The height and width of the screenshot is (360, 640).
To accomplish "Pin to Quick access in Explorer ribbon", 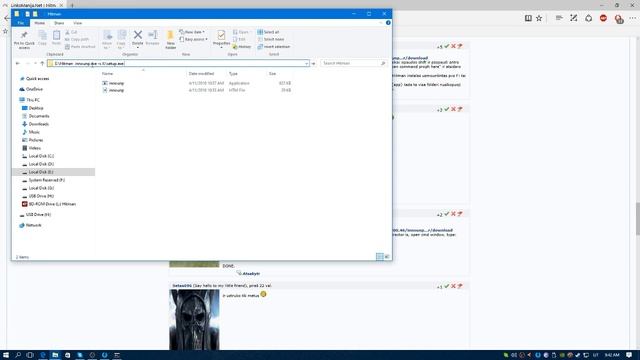I will click(x=24, y=40).
